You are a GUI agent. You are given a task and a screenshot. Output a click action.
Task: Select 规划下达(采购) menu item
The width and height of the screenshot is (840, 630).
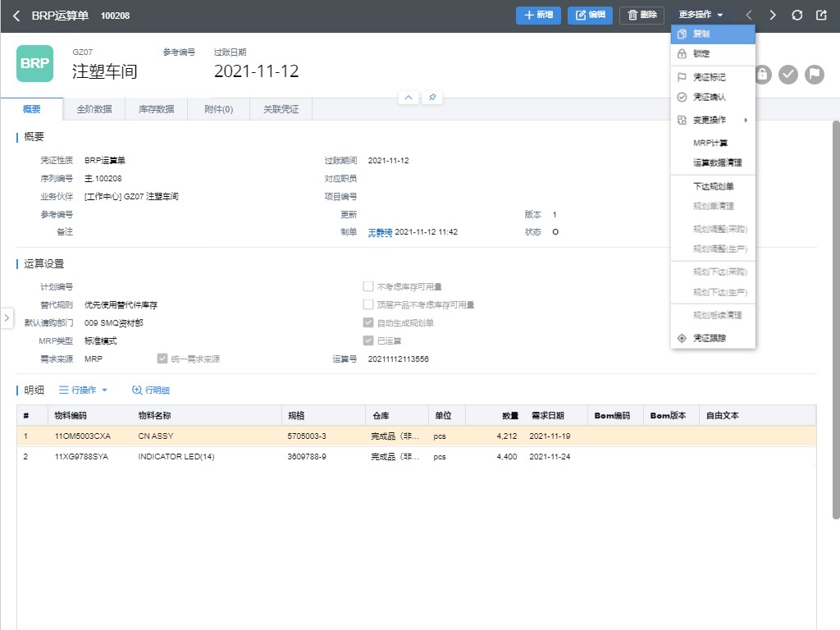click(713, 272)
